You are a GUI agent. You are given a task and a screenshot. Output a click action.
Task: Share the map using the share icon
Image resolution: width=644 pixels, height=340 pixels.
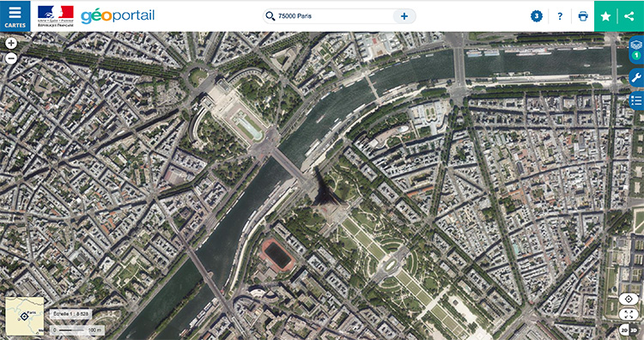click(629, 16)
